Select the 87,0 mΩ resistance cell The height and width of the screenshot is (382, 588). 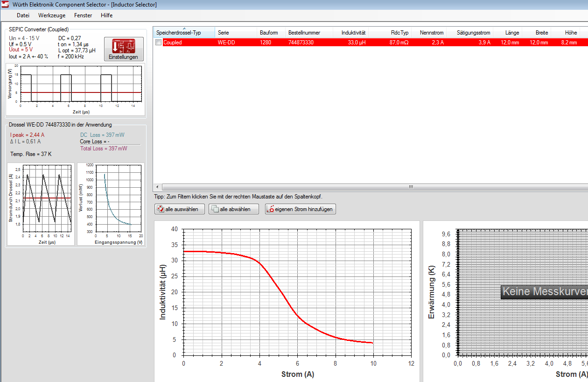pyautogui.click(x=399, y=42)
